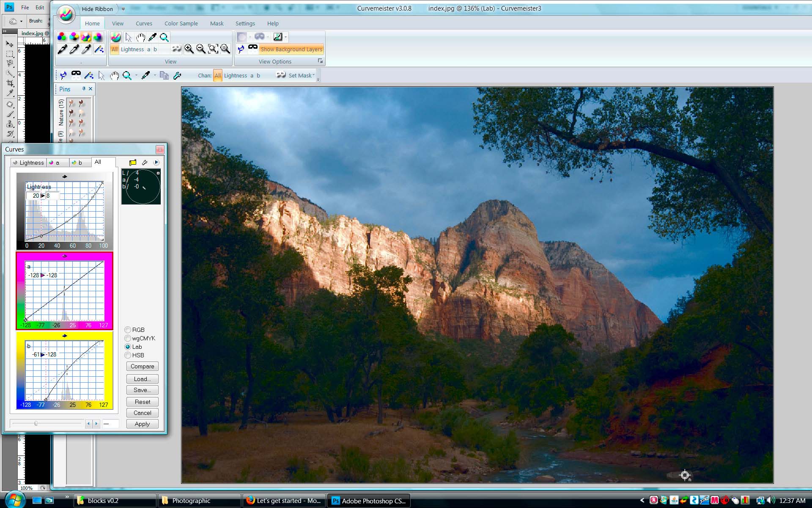Expand the View Options dialog launcher
This screenshot has width=812, height=508.
320,61
